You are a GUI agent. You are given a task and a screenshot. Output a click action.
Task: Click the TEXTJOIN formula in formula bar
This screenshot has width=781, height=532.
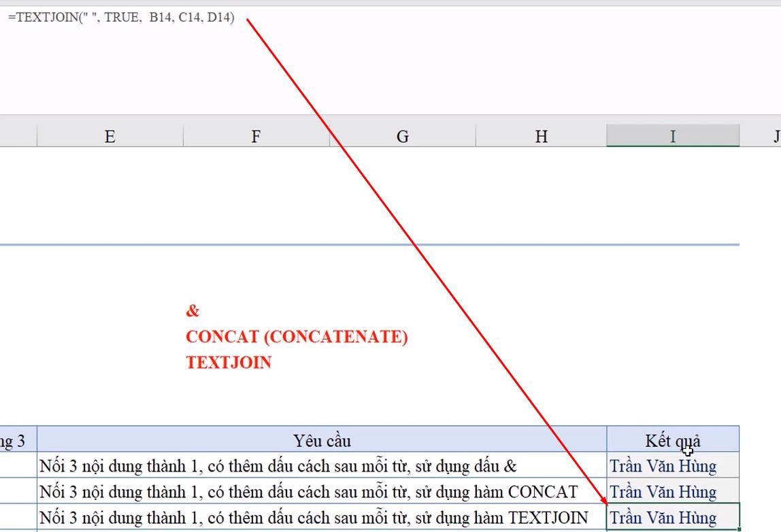pos(121,18)
